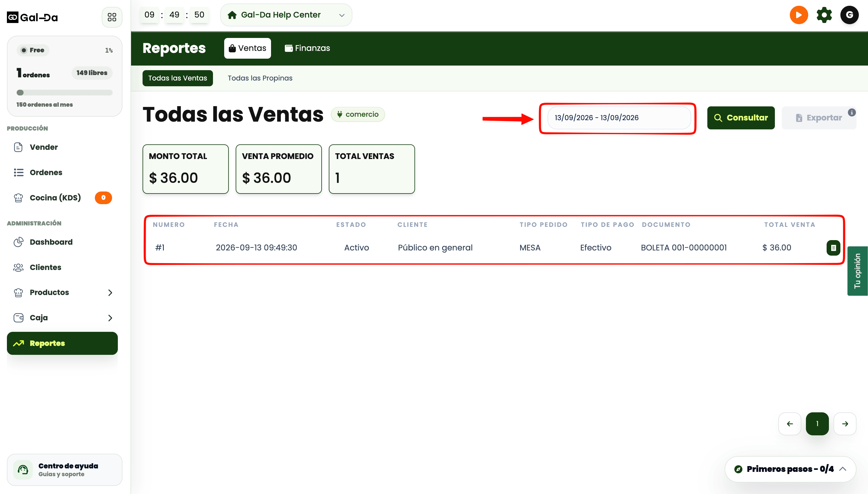Viewport: 868px width, 494px height.
Task: Open the Gal-Da Help Center location dropdown
Action: (286, 15)
